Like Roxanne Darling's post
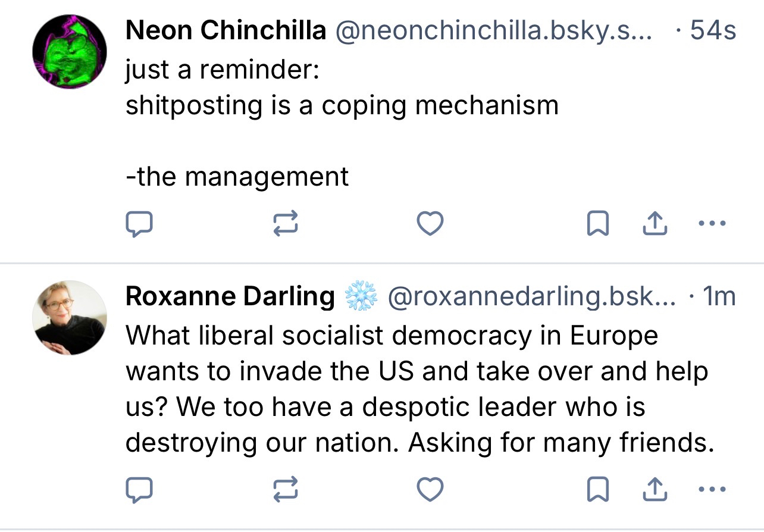764x532 pixels. coord(430,490)
